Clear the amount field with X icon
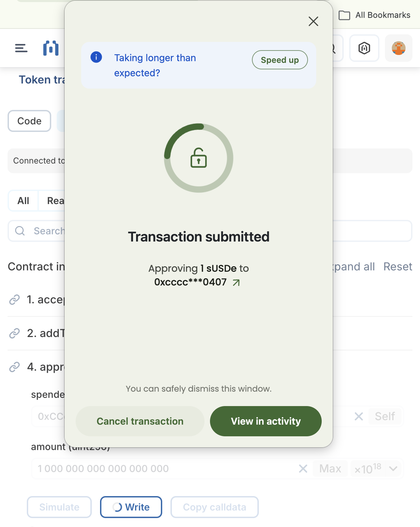The width and height of the screenshot is (420, 527). click(x=303, y=469)
